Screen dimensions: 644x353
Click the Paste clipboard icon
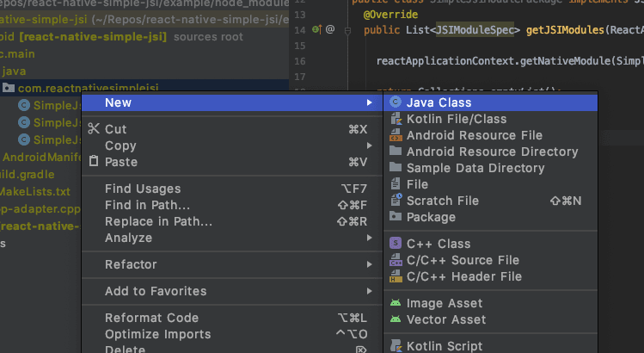coord(94,161)
